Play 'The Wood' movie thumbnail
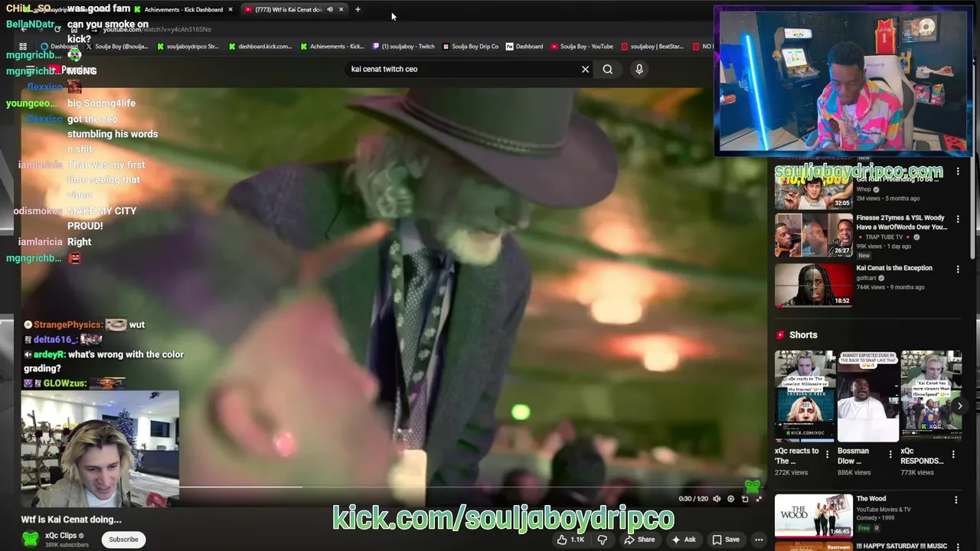This screenshot has height=551, width=980. [x=813, y=516]
